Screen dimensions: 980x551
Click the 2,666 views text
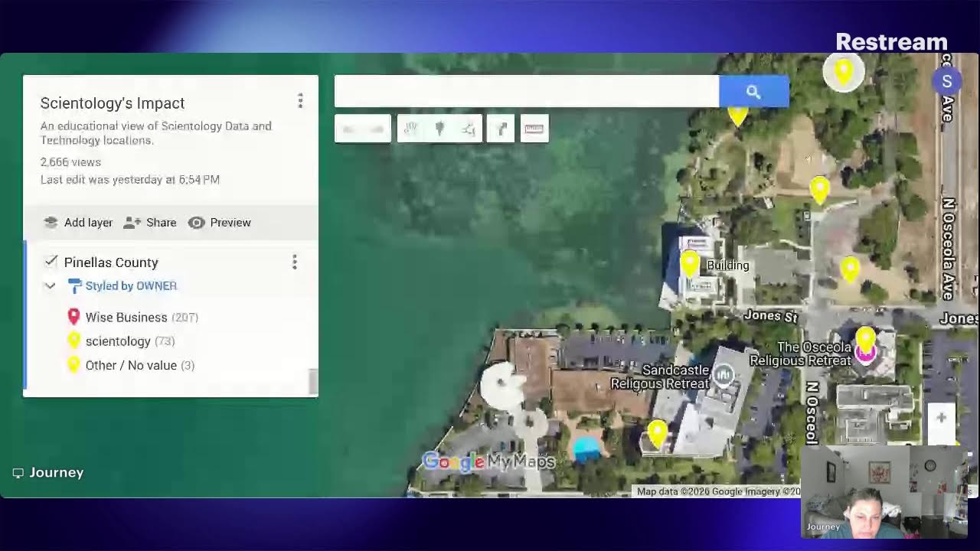[70, 162]
